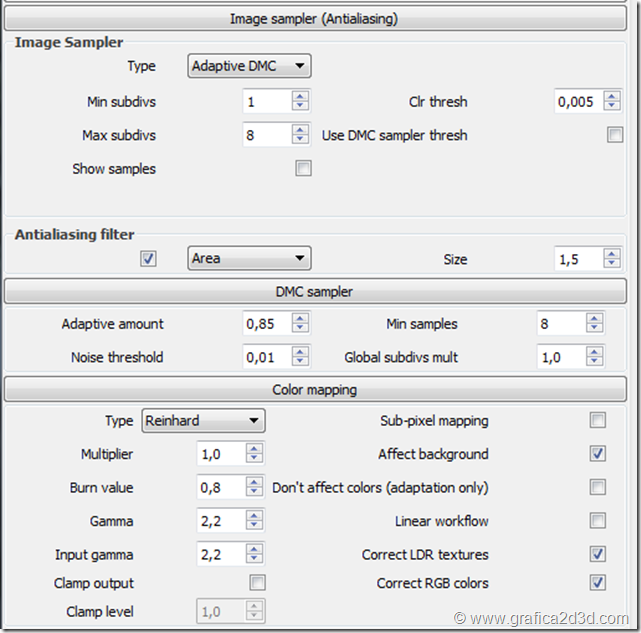Click the Global subdivs mult spinner
This screenshot has width=641, height=633.
click(x=595, y=357)
